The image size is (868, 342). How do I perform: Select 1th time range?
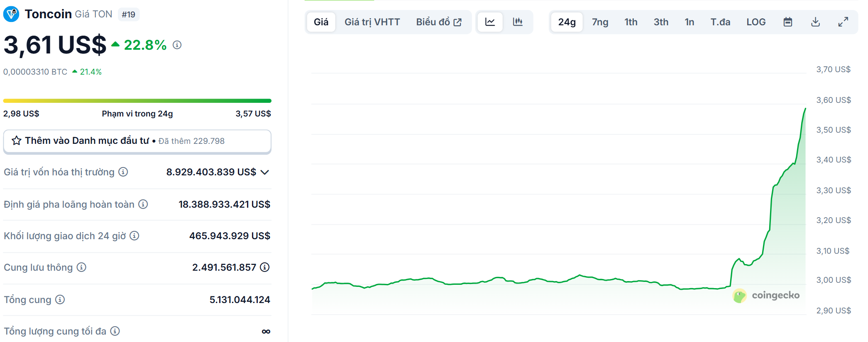(x=631, y=22)
